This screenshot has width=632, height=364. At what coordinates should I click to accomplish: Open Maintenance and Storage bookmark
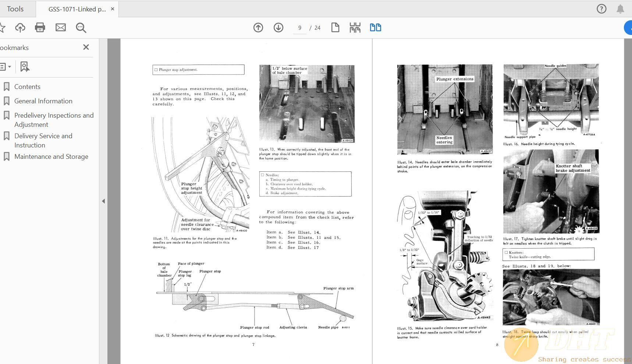(x=51, y=157)
